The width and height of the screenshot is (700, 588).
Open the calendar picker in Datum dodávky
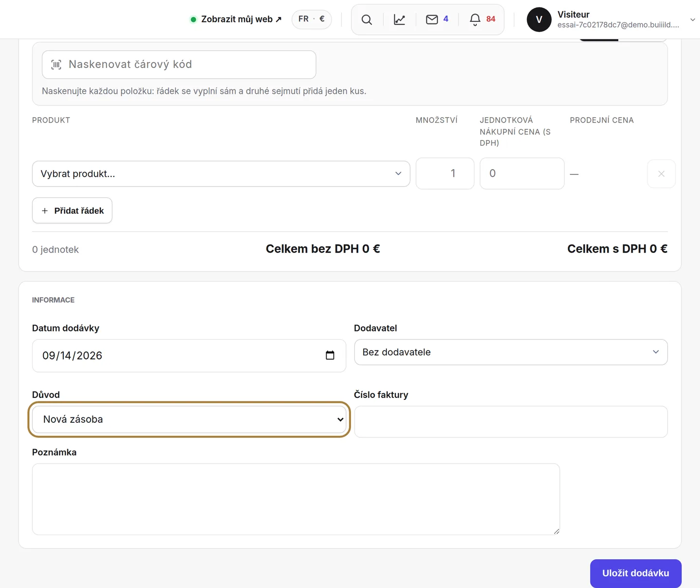pos(330,355)
